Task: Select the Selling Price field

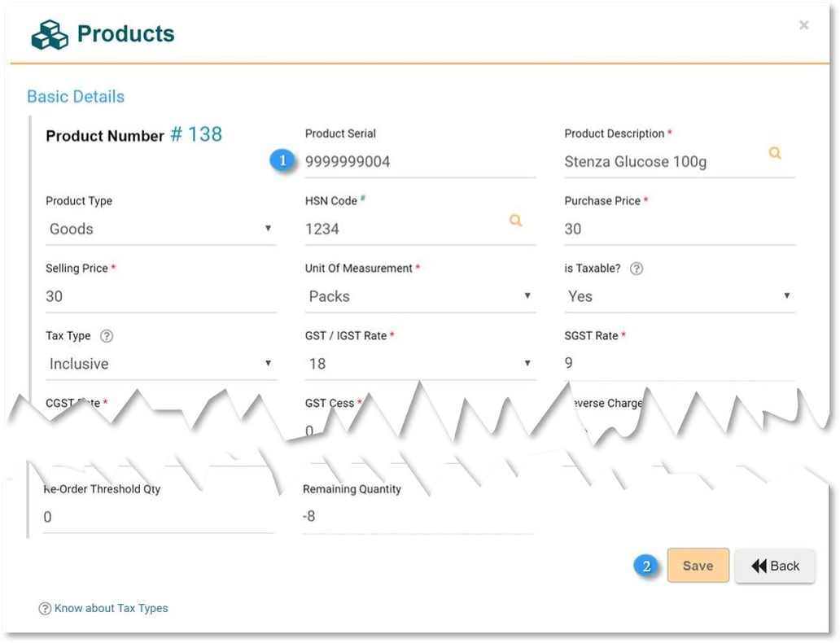Action: 160,296
